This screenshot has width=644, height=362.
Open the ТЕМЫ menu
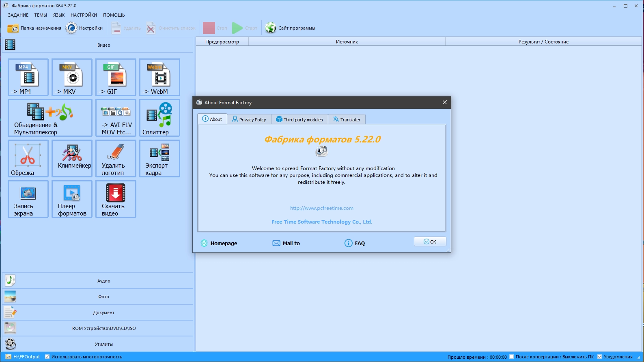coord(41,15)
